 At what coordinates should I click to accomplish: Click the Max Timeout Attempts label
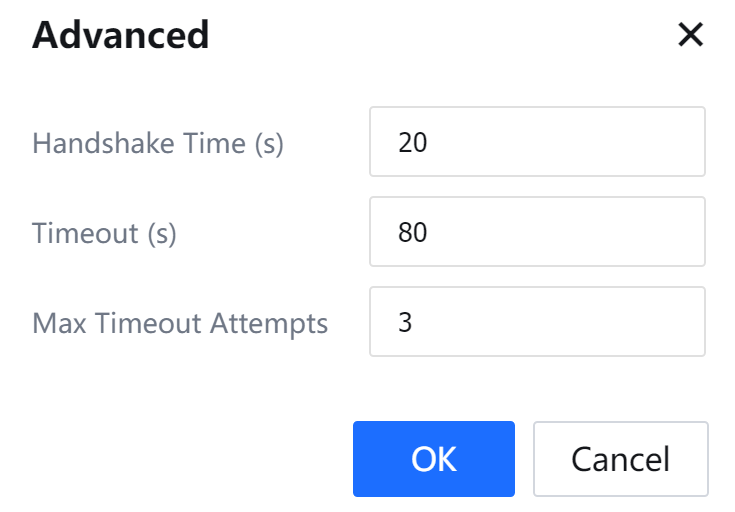[180, 323]
